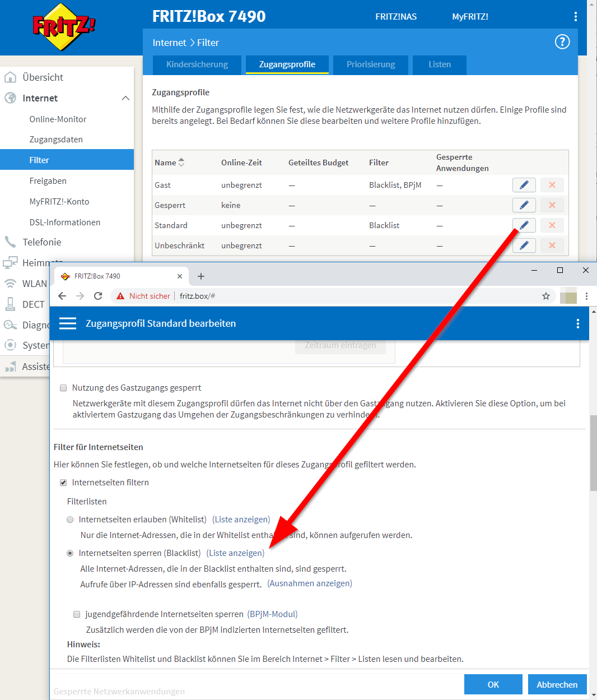Click the popup window vertical scrollbar thumb
Image resolution: width=597 pixels, height=700 pixels.
point(594,453)
